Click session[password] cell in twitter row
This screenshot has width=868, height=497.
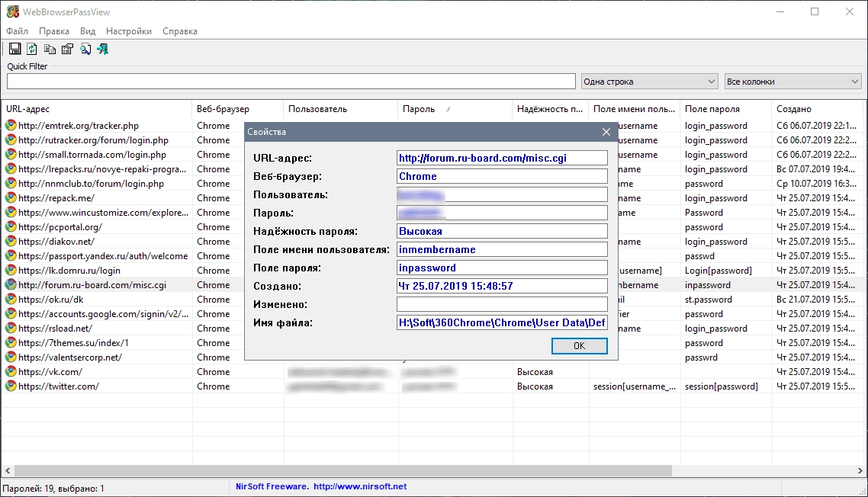(x=722, y=386)
